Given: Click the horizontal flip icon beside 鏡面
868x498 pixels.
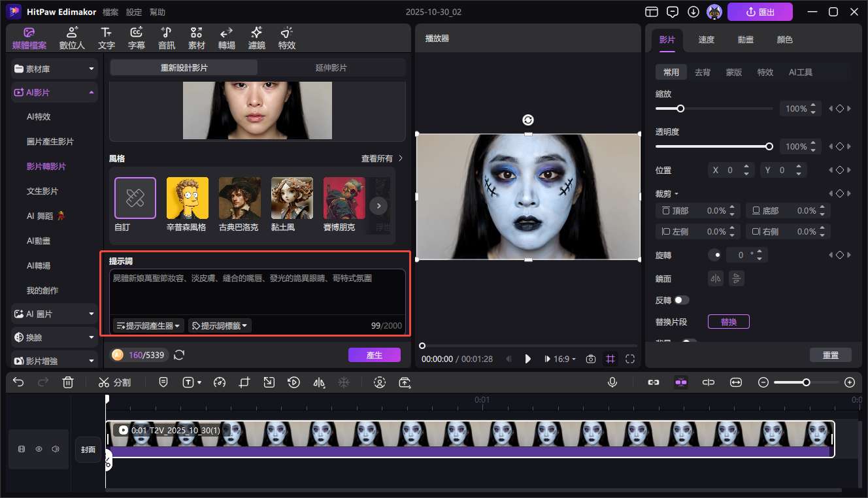Looking at the screenshot, I should 715,278.
